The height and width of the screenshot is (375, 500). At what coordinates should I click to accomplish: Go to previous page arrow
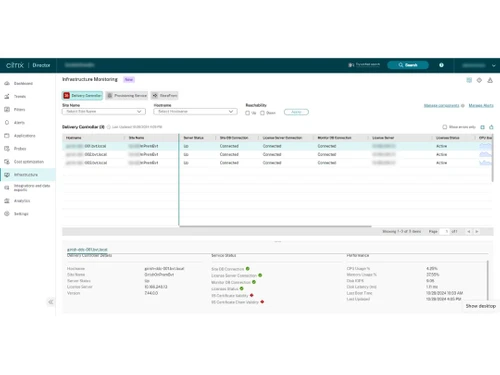tap(469, 231)
